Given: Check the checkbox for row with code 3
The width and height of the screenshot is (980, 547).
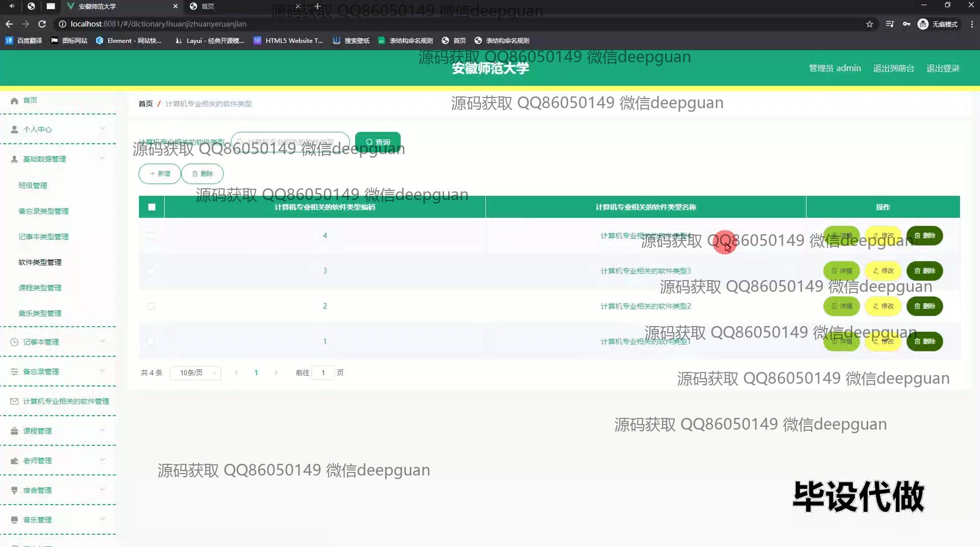Looking at the screenshot, I should pos(151,271).
